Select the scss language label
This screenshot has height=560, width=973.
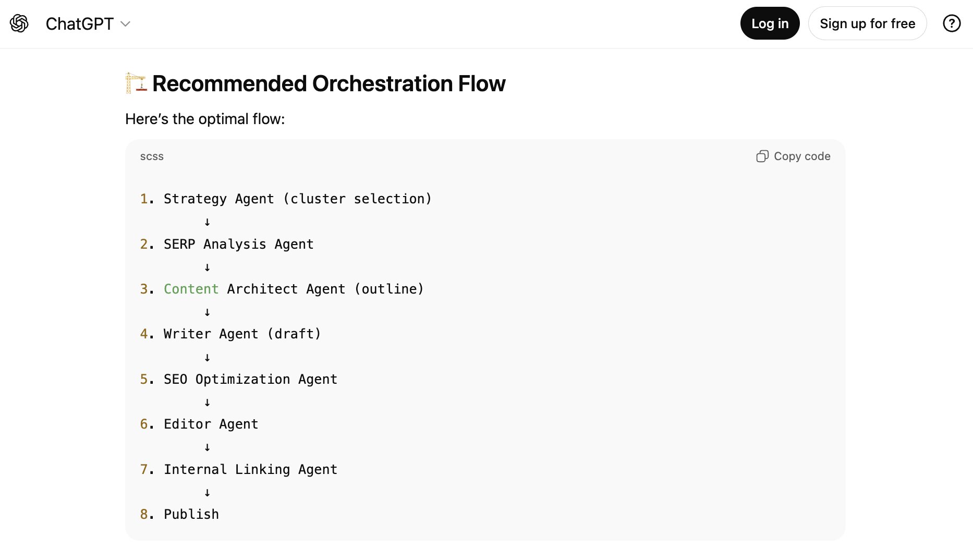coord(152,156)
